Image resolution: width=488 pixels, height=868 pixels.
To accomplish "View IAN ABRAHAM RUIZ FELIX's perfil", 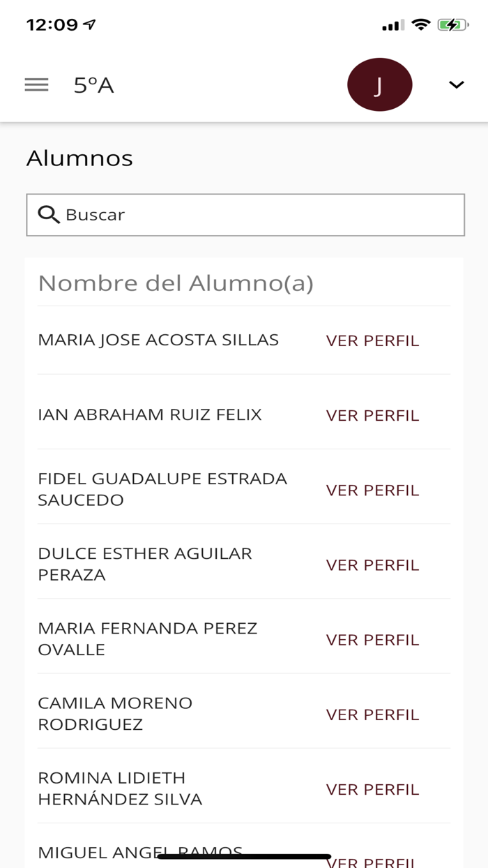I will click(372, 414).
